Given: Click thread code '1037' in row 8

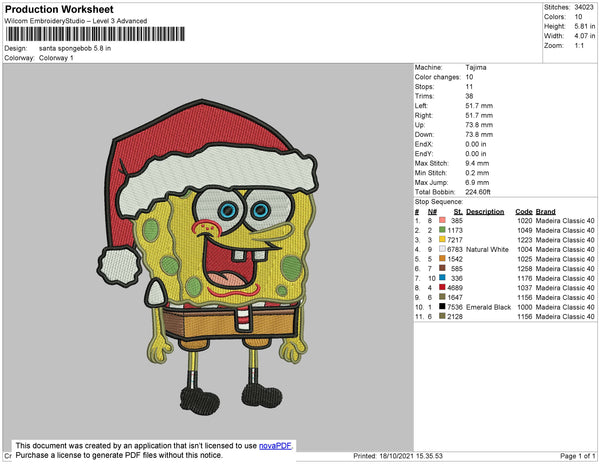Looking at the screenshot, I should coord(525,288).
